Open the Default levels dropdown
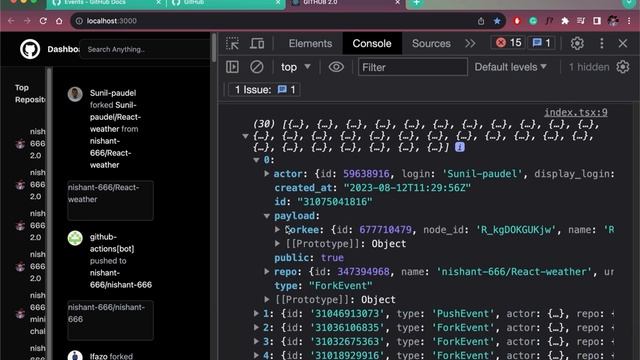Image resolution: width=640 pixels, height=360 pixels. coord(510,67)
